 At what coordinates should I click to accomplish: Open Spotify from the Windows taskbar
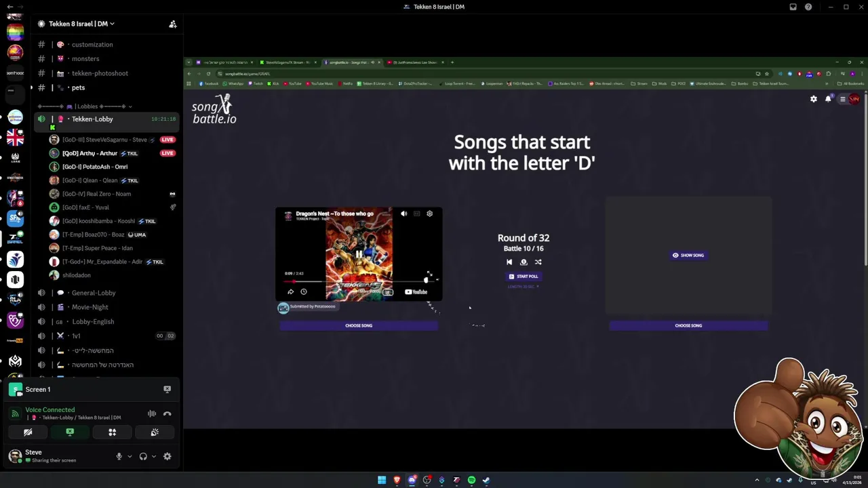471,480
